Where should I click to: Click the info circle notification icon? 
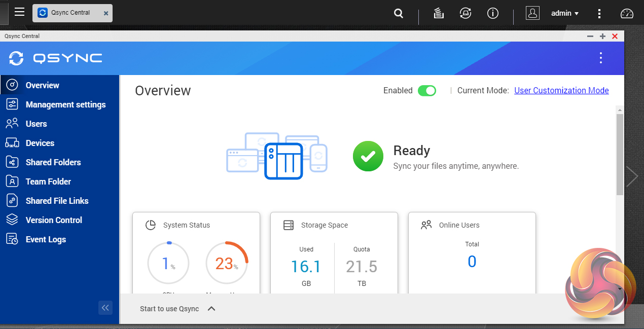(x=492, y=14)
